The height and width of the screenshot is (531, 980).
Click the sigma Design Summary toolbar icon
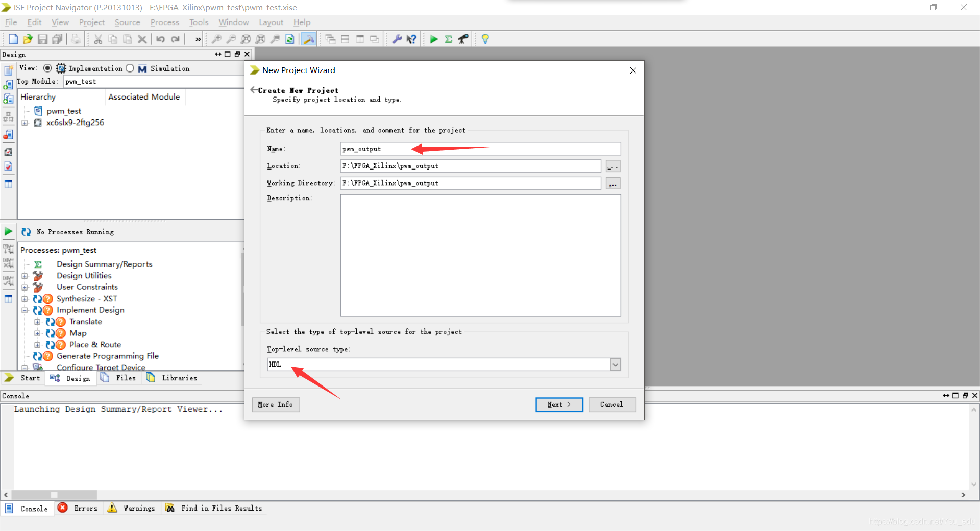click(448, 39)
